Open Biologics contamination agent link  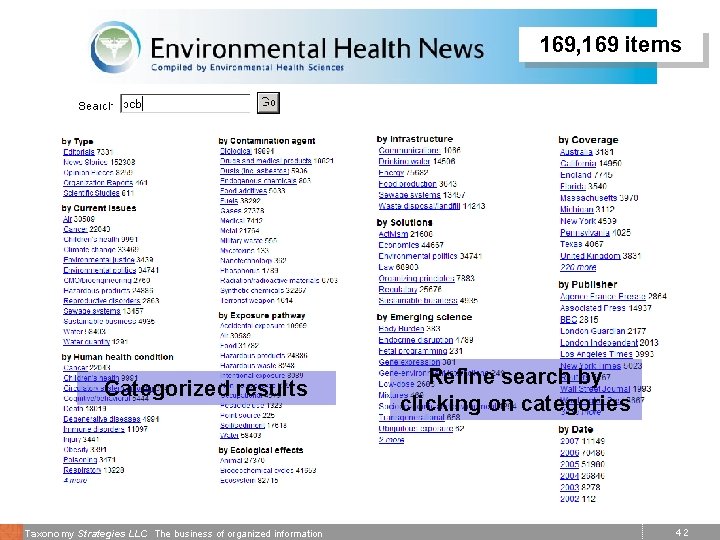pyautogui.click(x=235, y=151)
